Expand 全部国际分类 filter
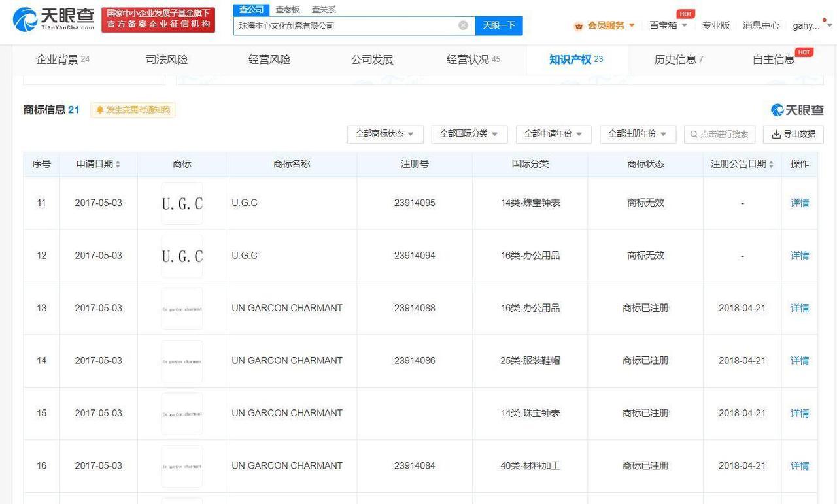The width and height of the screenshot is (837, 504). tap(470, 134)
